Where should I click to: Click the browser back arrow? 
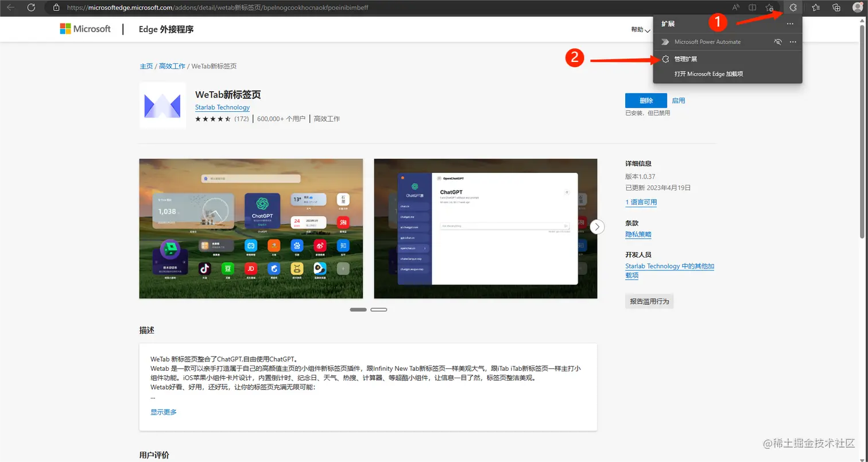[x=10, y=7]
